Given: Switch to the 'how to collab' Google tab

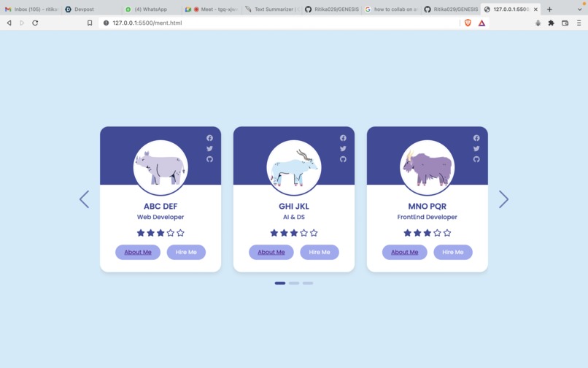Looking at the screenshot, I should coord(391,9).
